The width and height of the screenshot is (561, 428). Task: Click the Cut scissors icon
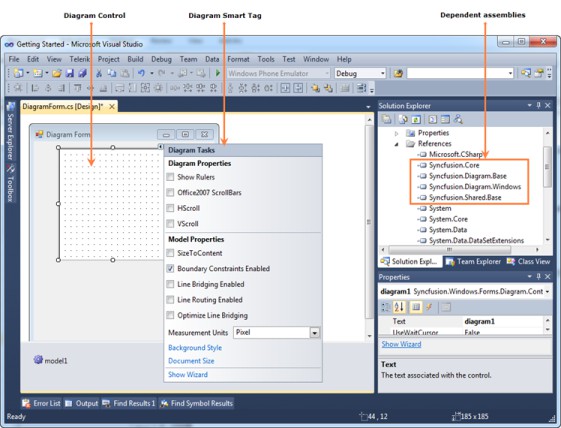click(x=99, y=73)
